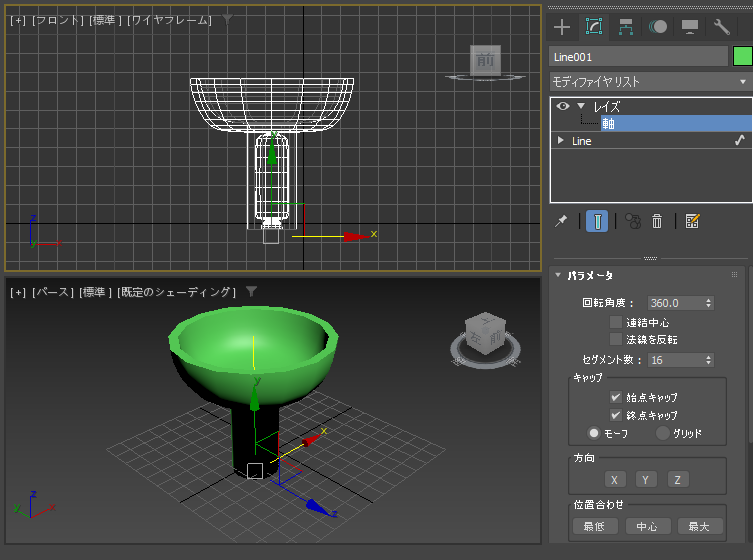
Task: Click the blue Z axis gizmo arrow in perspective view
Action: click(317, 507)
